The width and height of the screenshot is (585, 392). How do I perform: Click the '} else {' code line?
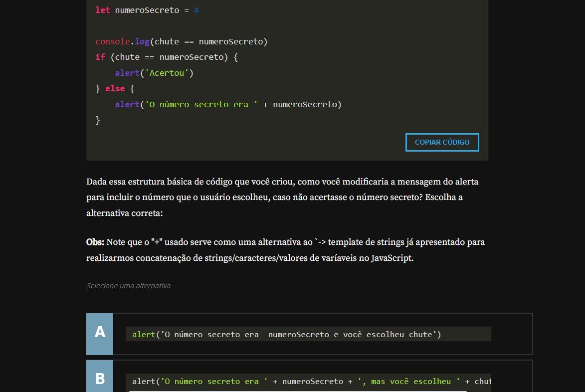coord(115,88)
